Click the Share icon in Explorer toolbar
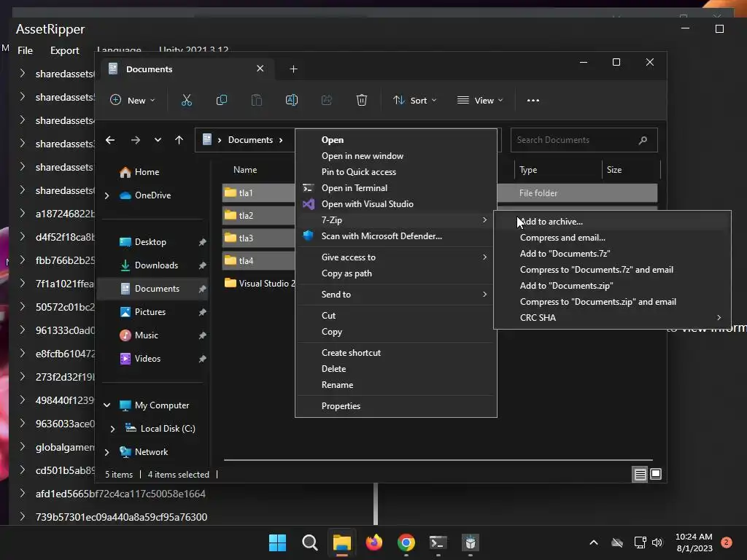This screenshot has height=560, width=747. pos(327,100)
